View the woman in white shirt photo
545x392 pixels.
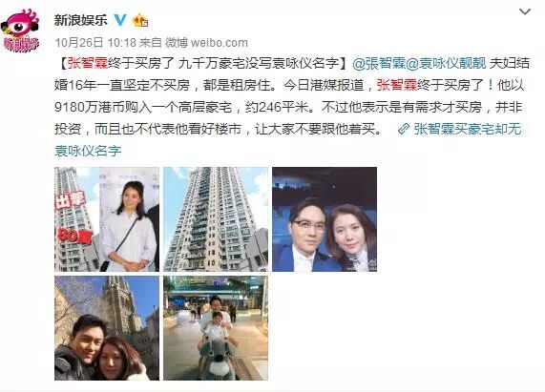(107, 219)
